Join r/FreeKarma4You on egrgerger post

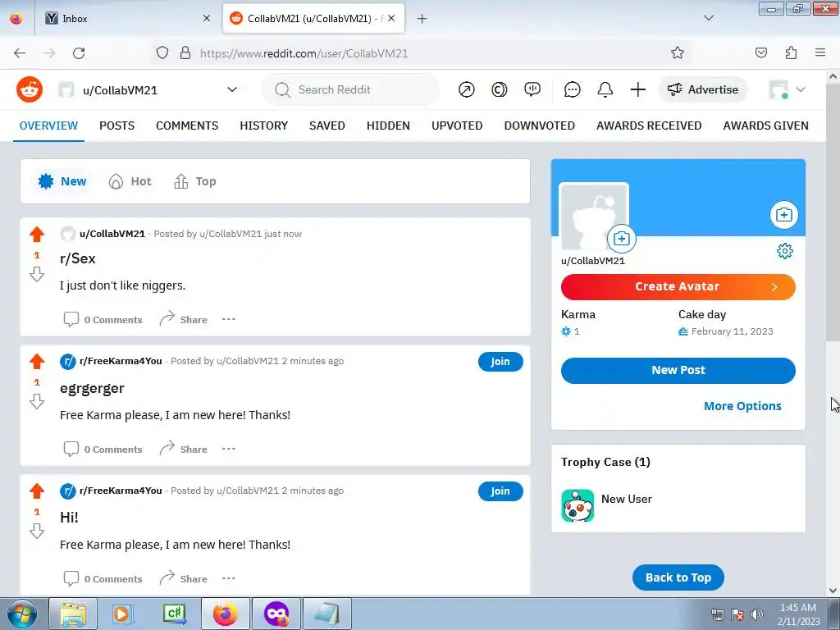(500, 362)
